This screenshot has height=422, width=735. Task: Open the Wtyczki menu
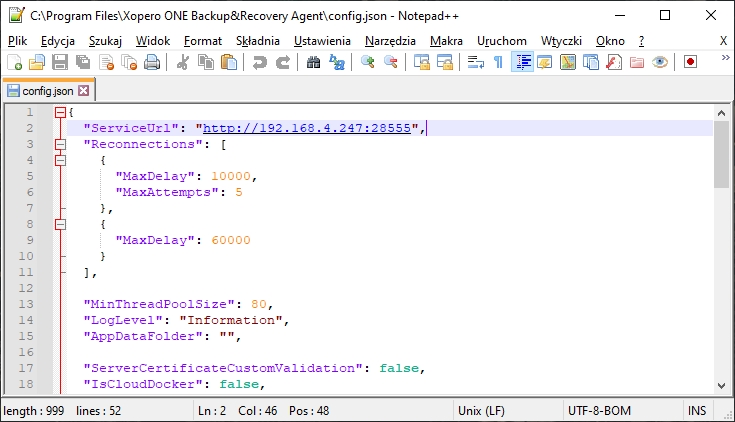561,40
